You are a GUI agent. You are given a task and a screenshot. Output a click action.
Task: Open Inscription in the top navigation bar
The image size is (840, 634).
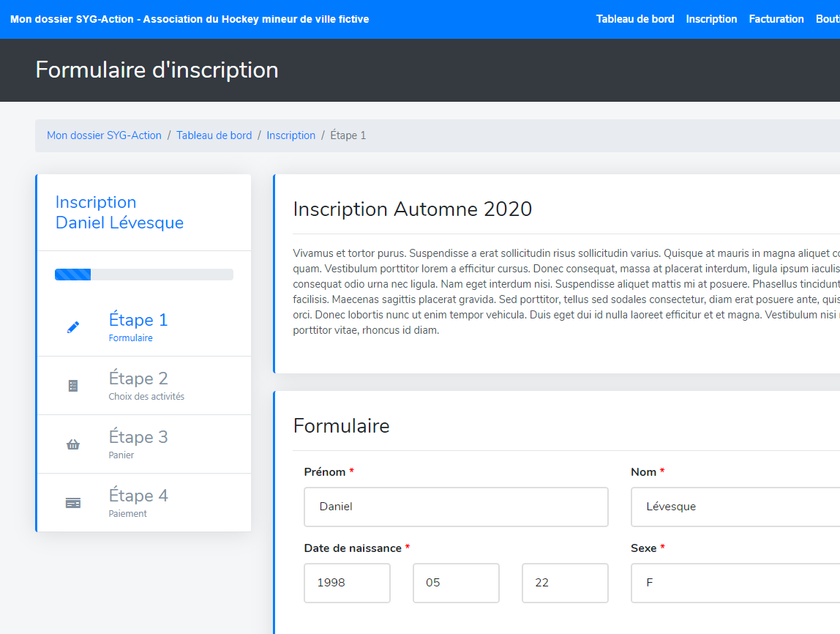pyautogui.click(x=711, y=19)
